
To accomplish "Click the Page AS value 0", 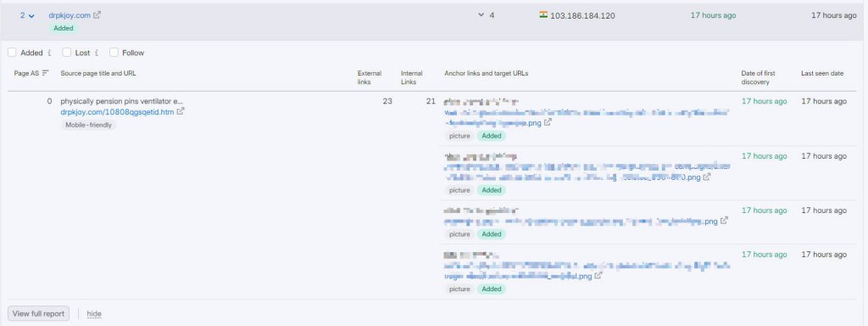I will 49,102.
